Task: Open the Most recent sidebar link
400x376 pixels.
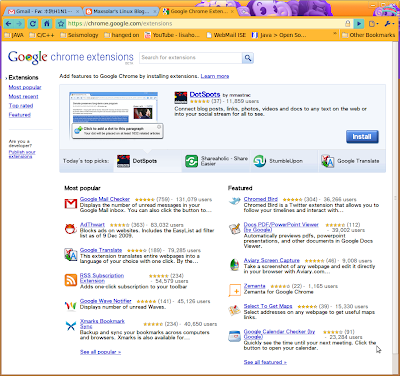Action: coord(23,97)
